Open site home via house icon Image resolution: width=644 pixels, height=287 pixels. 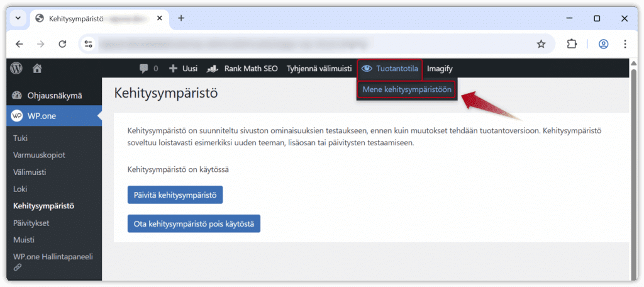coord(37,68)
